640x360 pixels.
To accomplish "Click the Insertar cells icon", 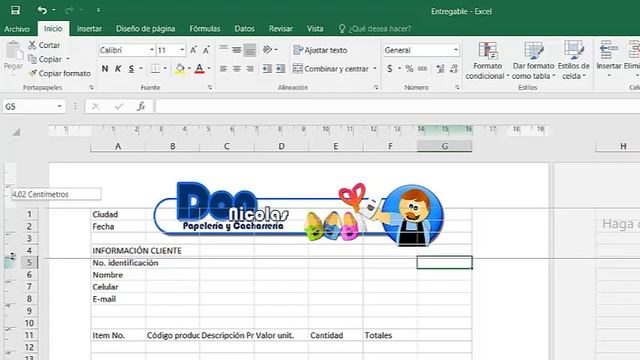I will pos(609,51).
